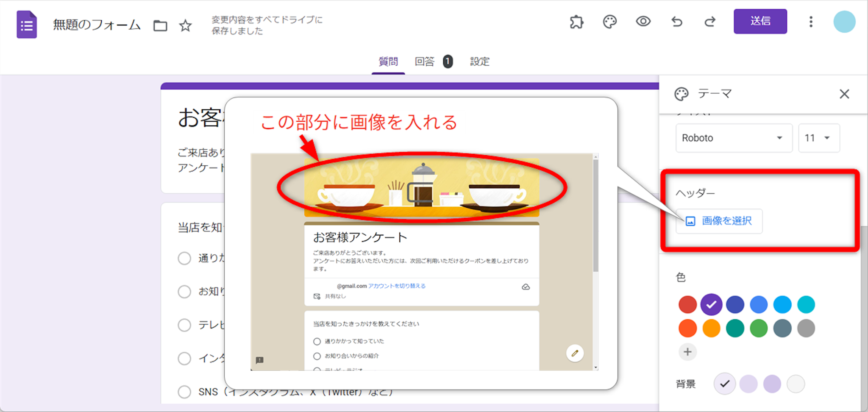Preview the form with eye icon

click(643, 21)
